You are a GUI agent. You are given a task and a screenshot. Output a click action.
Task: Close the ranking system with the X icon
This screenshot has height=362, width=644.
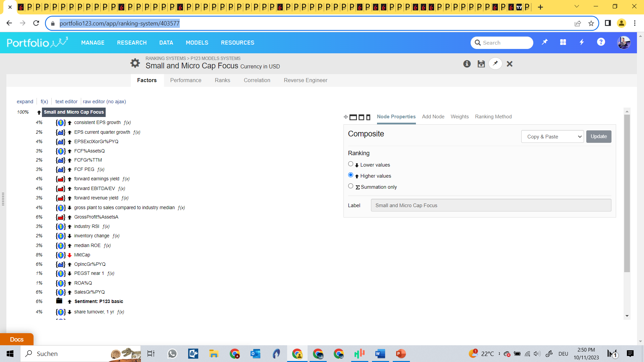(x=509, y=64)
